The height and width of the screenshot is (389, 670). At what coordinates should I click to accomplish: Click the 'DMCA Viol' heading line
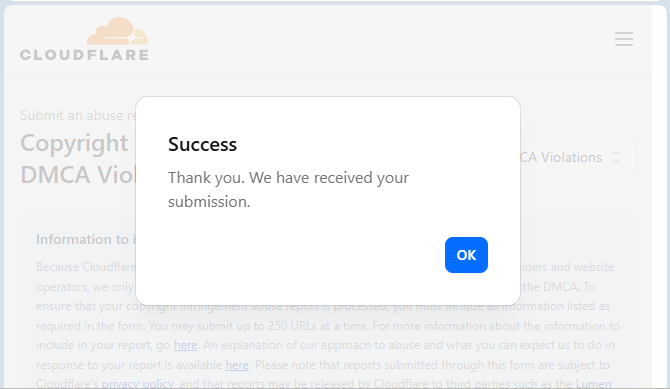[78, 175]
